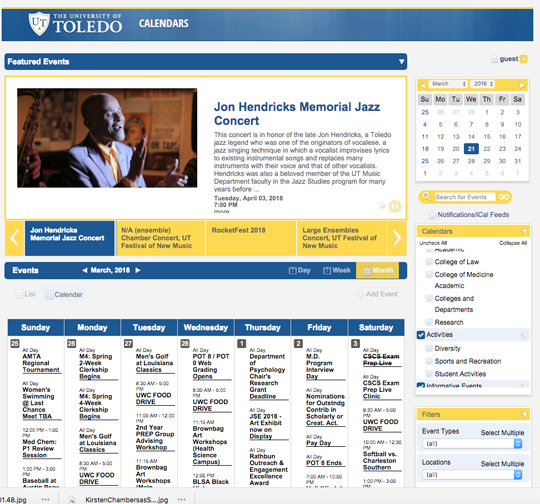Viewport: 540px width, 504px height.
Task: Open options for KirstenChambers download item
Action: (x=182, y=500)
